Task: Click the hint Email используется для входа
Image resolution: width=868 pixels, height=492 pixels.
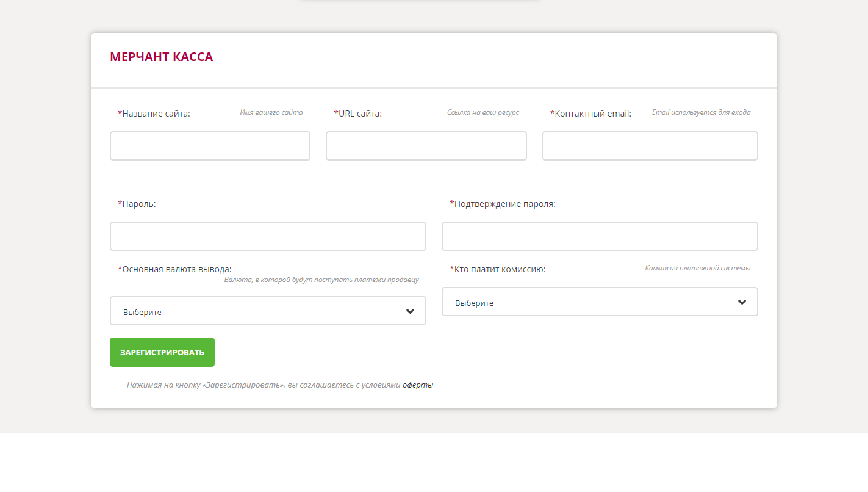Action: pyautogui.click(x=701, y=112)
